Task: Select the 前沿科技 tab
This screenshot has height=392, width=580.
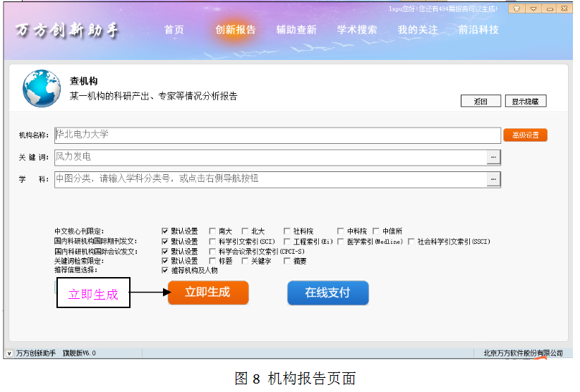Action: click(x=478, y=30)
